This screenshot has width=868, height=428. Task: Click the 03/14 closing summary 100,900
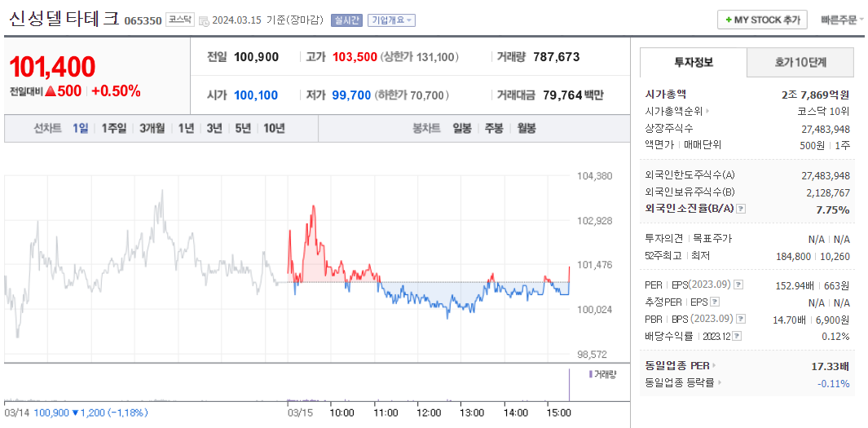[x=51, y=413]
